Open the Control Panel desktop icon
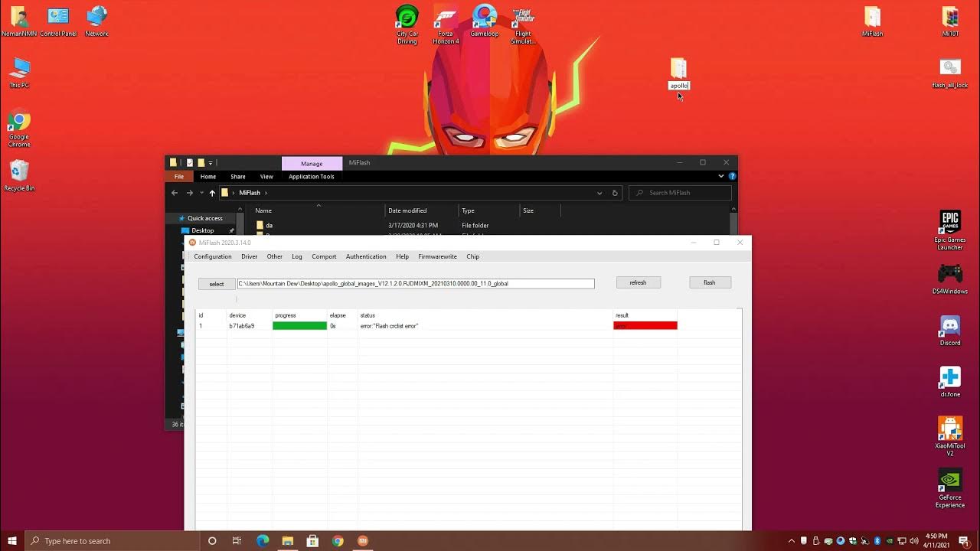 [58, 21]
